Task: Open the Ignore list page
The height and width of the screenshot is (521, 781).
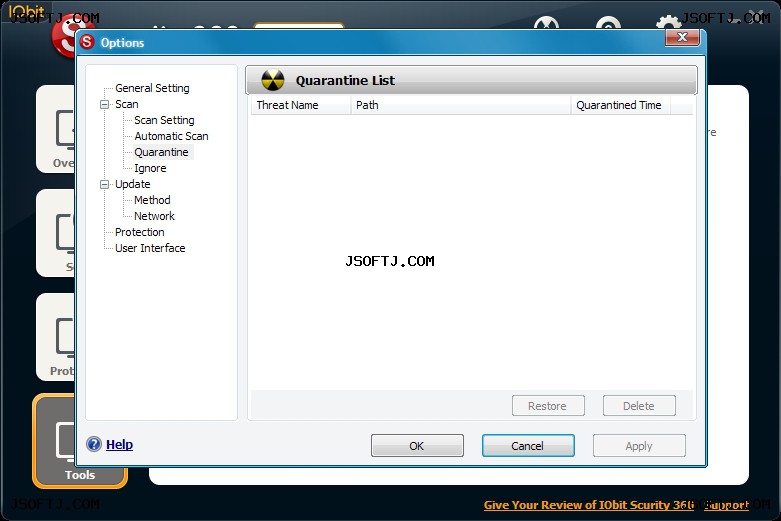Action: tap(150, 168)
